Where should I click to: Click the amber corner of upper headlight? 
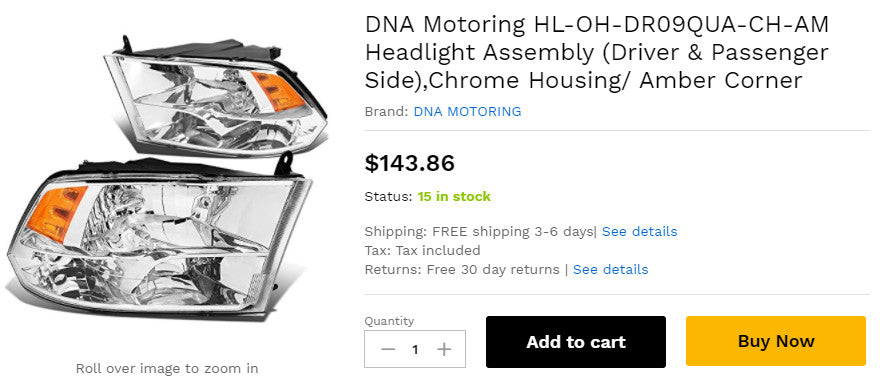[278, 91]
